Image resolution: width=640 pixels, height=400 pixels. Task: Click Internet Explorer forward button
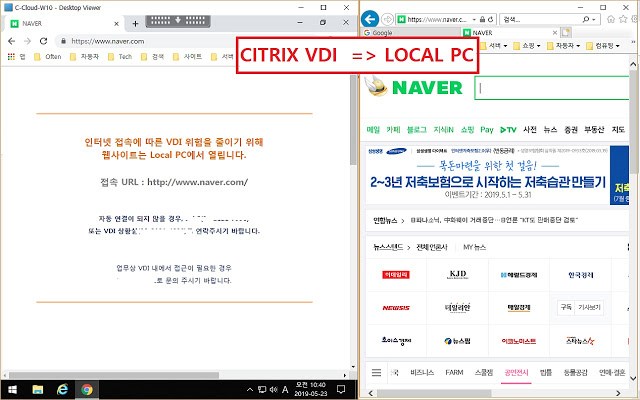point(387,19)
